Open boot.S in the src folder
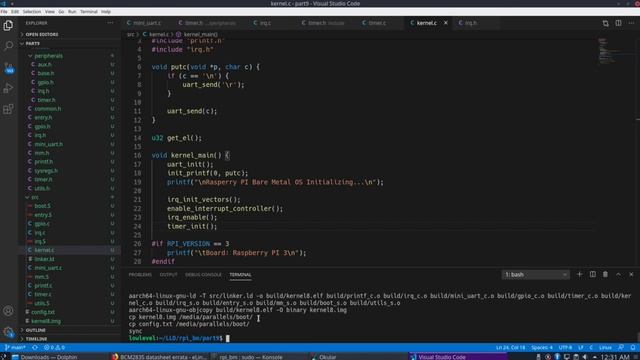The height and width of the screenshot is (360, 640). pos(42,206)
